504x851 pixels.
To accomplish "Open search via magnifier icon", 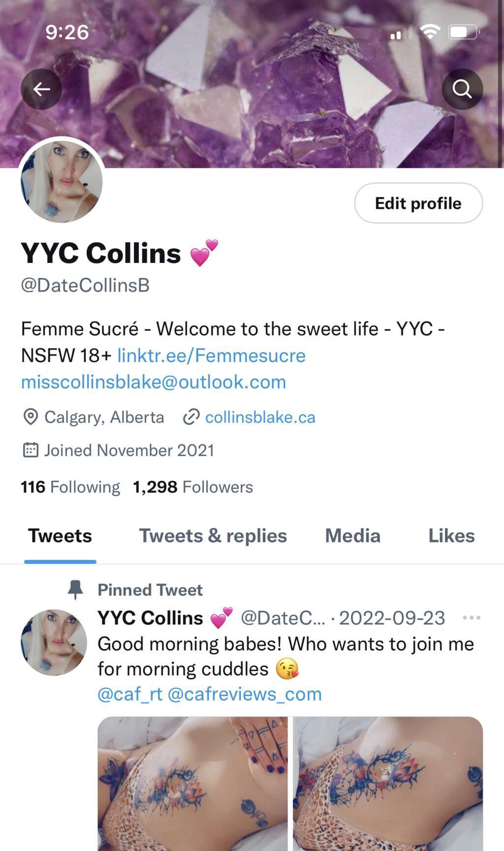I will coord(462,89).
